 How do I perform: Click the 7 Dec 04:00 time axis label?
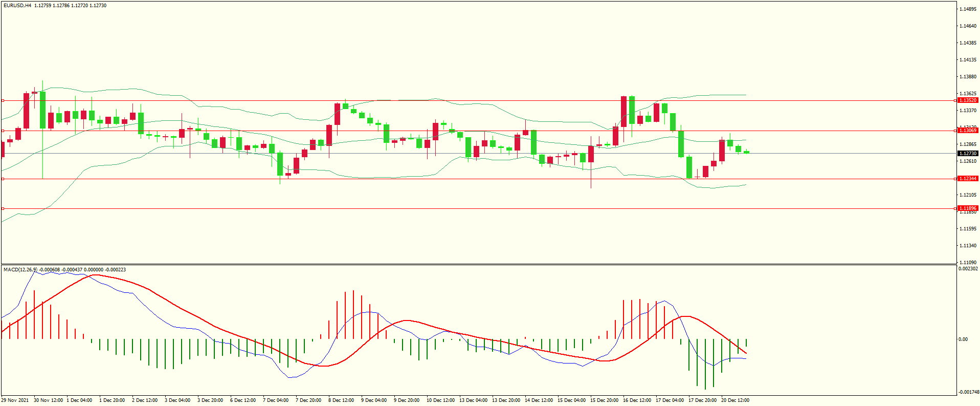click(276, 400)
